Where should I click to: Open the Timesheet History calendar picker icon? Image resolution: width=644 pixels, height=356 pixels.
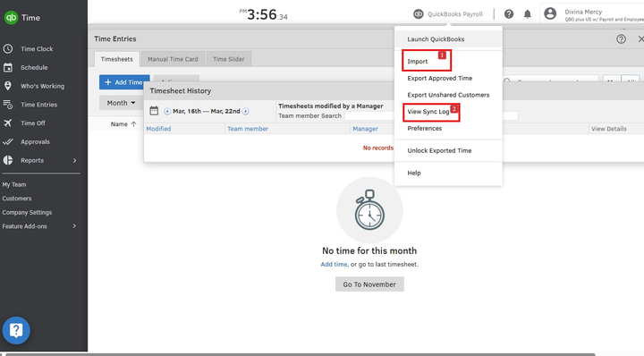tap(154, 111)
